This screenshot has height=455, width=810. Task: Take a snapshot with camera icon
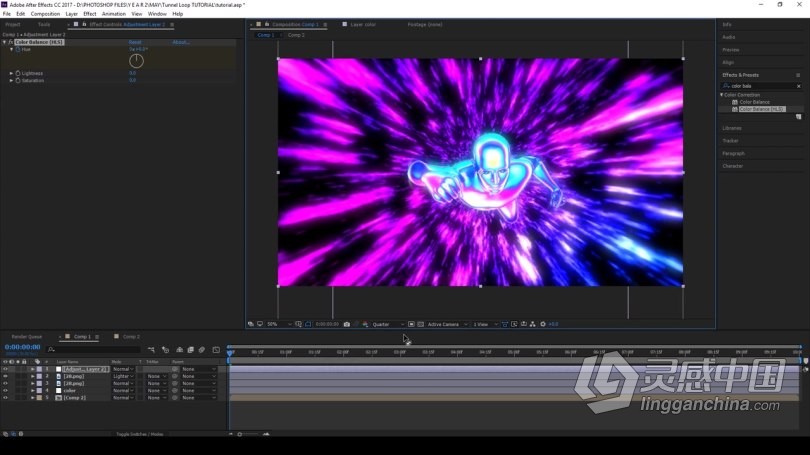click(347, 324)
